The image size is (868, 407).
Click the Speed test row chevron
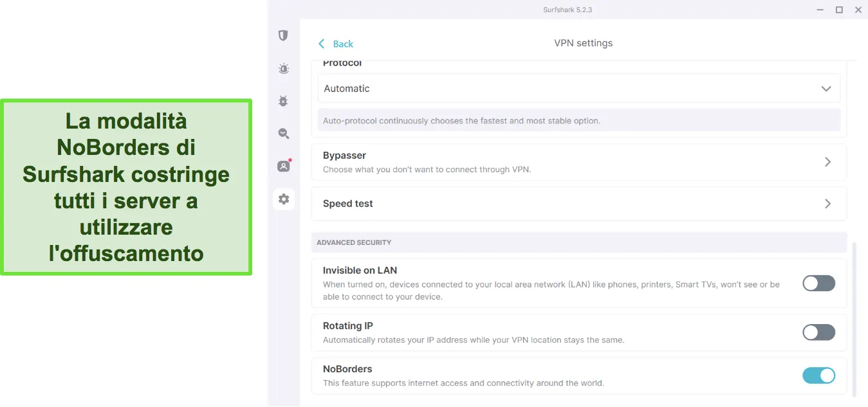click(x=827, y=204)
